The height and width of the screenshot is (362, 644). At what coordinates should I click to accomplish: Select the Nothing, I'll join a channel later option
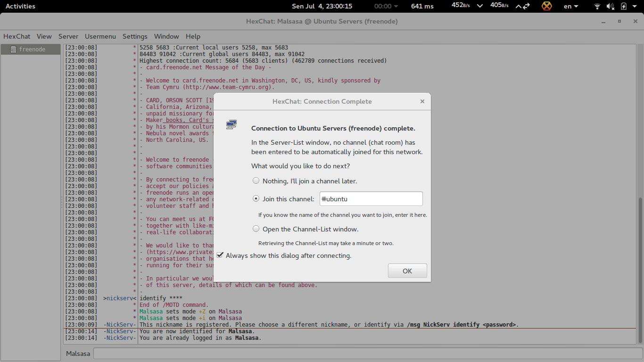tap(256, 181)
